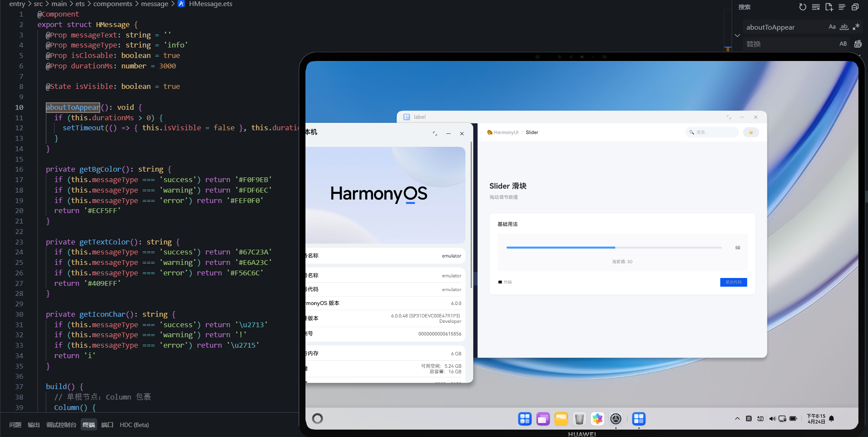Image resolution: width=868 pixels, height=437 pixels.
Task: Toggle whole word match in search
Action: tap(844, 27)
